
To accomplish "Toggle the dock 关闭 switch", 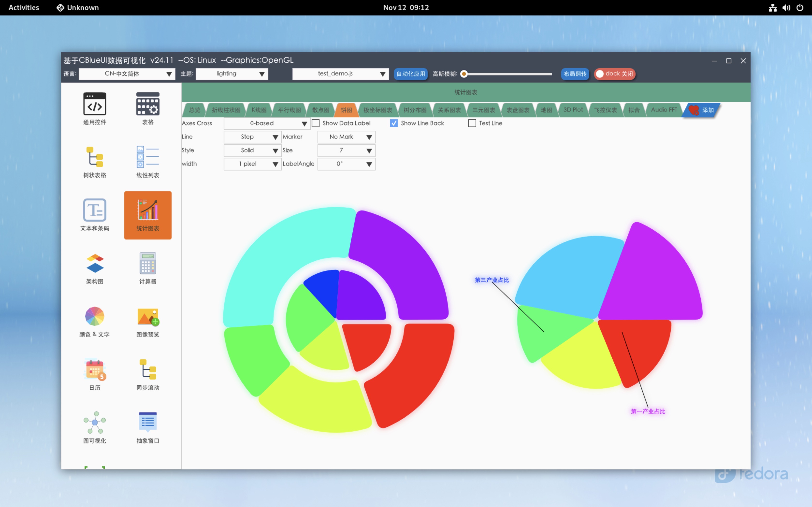I will click(x=614, y=74).
